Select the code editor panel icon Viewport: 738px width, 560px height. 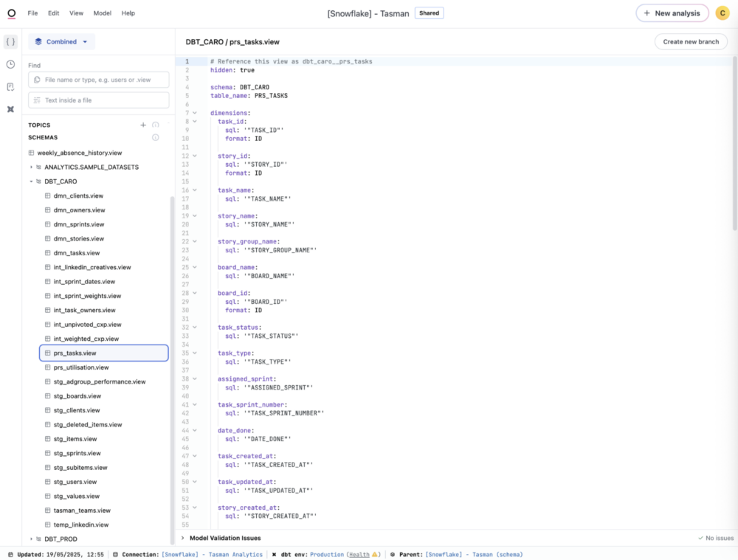click(x=10, y=42)
